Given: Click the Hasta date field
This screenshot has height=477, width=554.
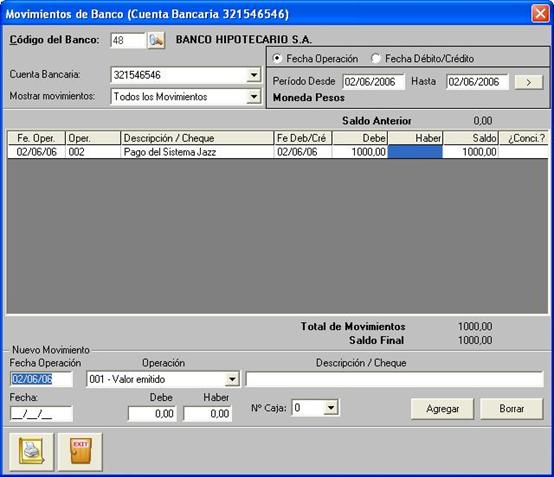Looking at the screenshot, I should click(x=477, y=82).
